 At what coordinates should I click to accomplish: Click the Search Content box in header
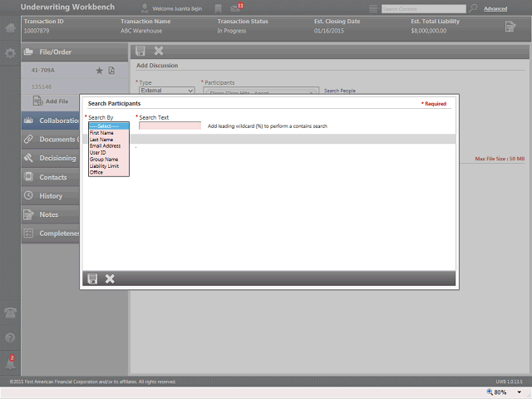coord(423,9)
